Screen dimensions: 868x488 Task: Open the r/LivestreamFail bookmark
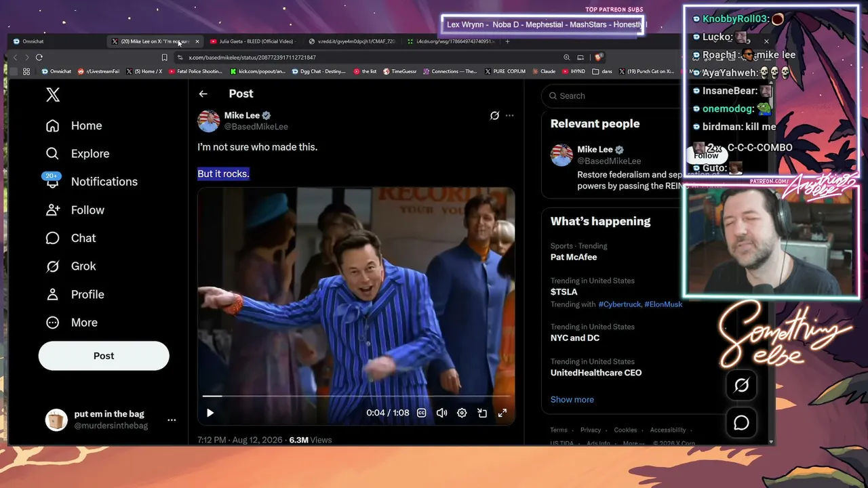[99, 71]
